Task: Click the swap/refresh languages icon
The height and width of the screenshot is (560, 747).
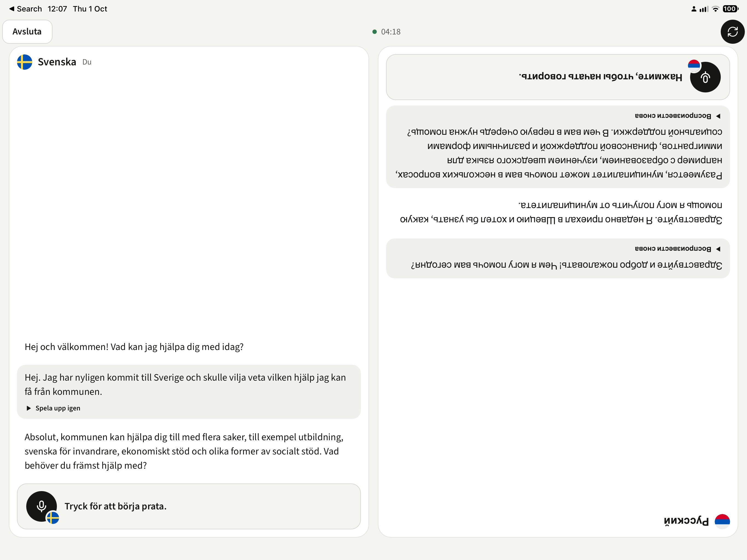Action: tap(733, 32)
